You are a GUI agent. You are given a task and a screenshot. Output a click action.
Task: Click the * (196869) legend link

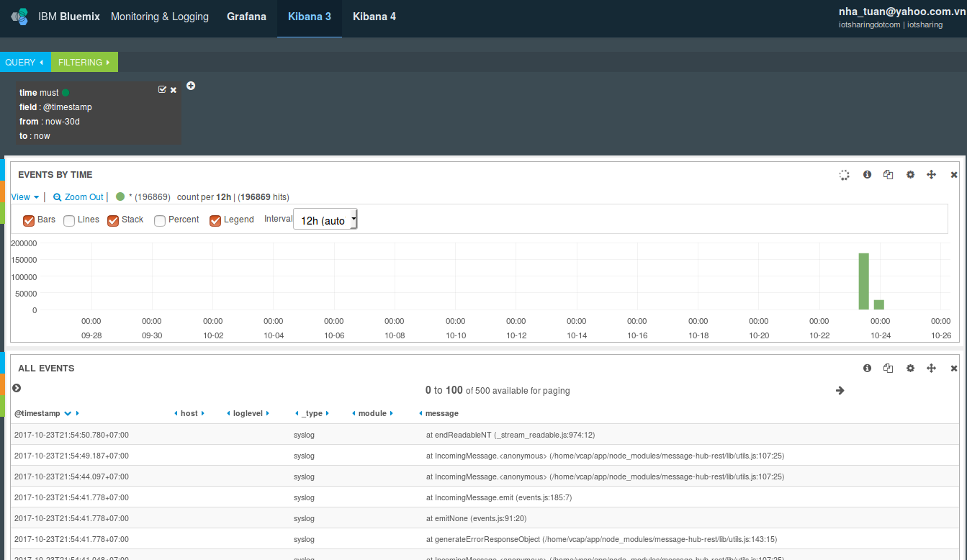146,197
